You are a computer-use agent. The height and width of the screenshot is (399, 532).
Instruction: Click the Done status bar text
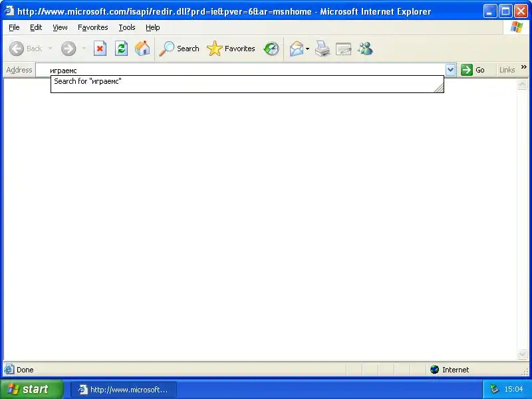pyautogui.click(x=25, y=370)
